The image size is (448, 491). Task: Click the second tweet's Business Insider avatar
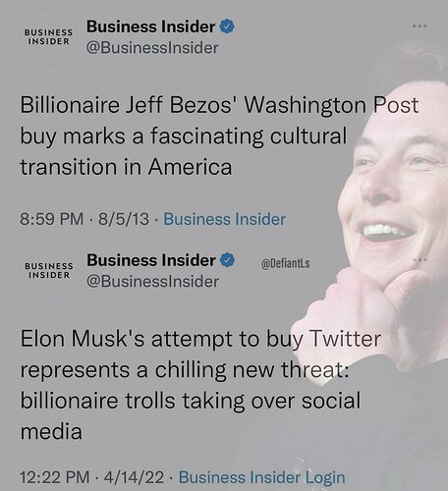[48, 270]
